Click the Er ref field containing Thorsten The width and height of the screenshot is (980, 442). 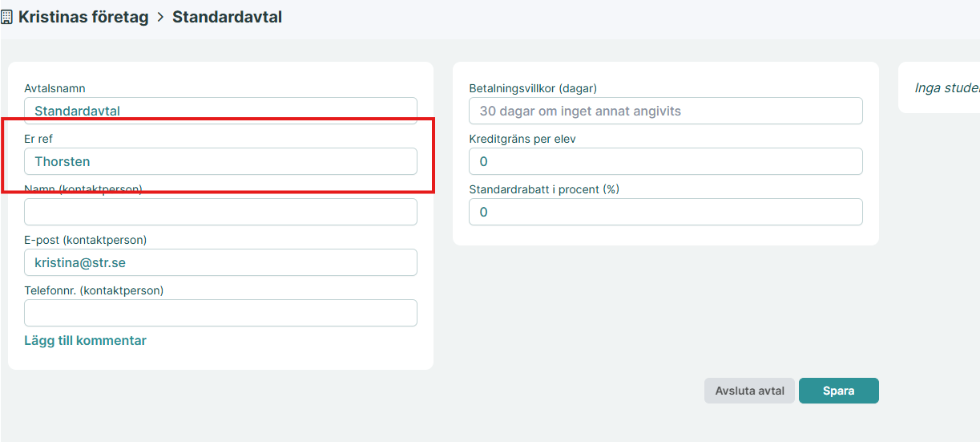point(220,161)
